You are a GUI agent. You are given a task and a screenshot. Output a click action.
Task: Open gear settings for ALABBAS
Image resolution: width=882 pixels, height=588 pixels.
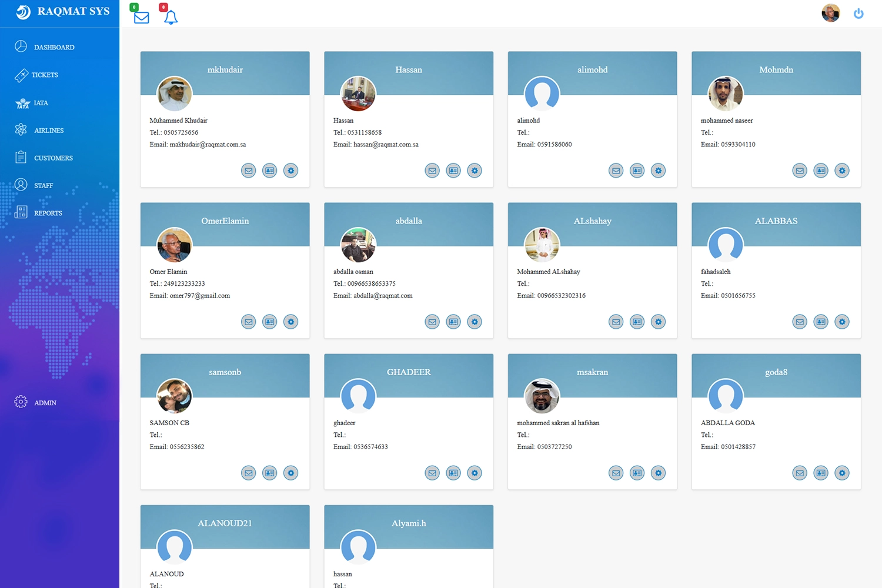click(842, 322)
